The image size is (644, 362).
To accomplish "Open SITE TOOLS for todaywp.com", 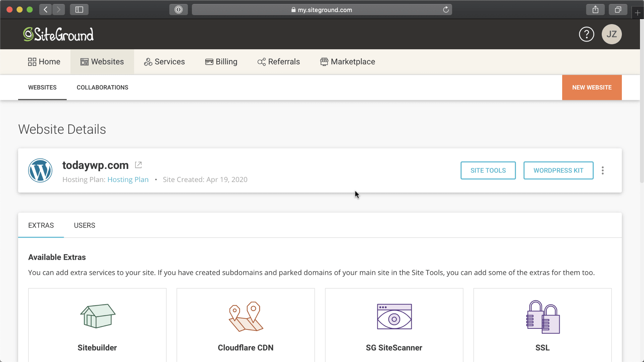I will pos(488,171).
